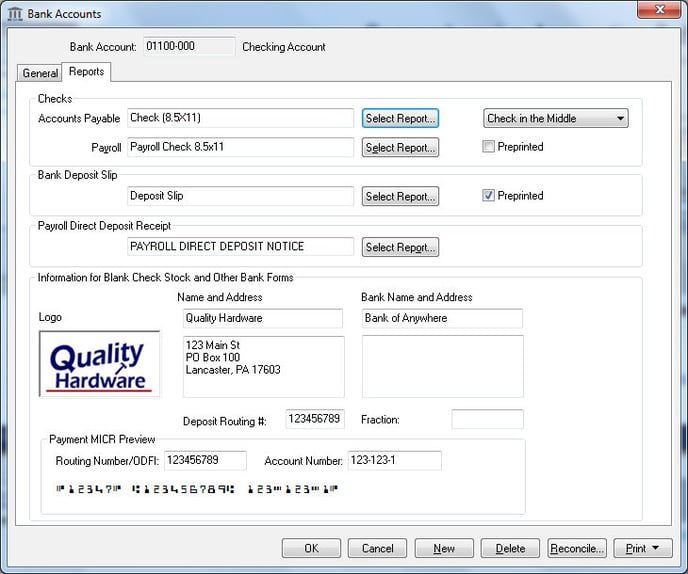688x574 pixels.
Task: Toggle Preprinted checkbox for Payroll checks
Action: [x=489, y=147]
